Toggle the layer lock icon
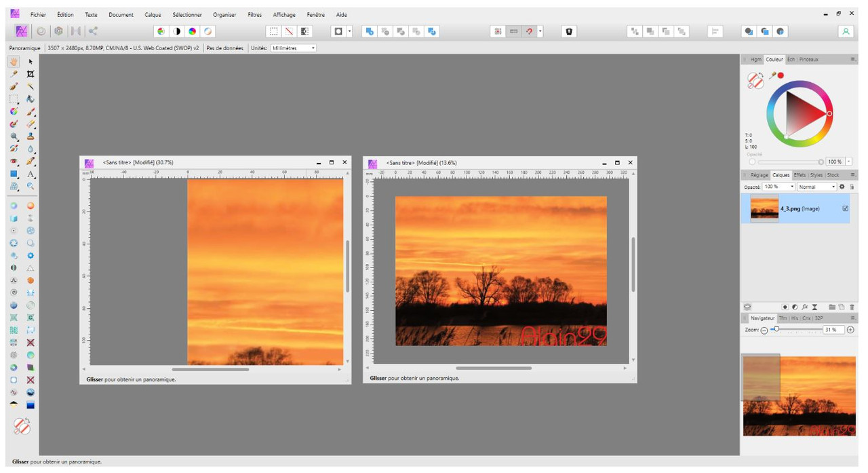The height and width of the screenshot is (473, 868). coord(852,187)
